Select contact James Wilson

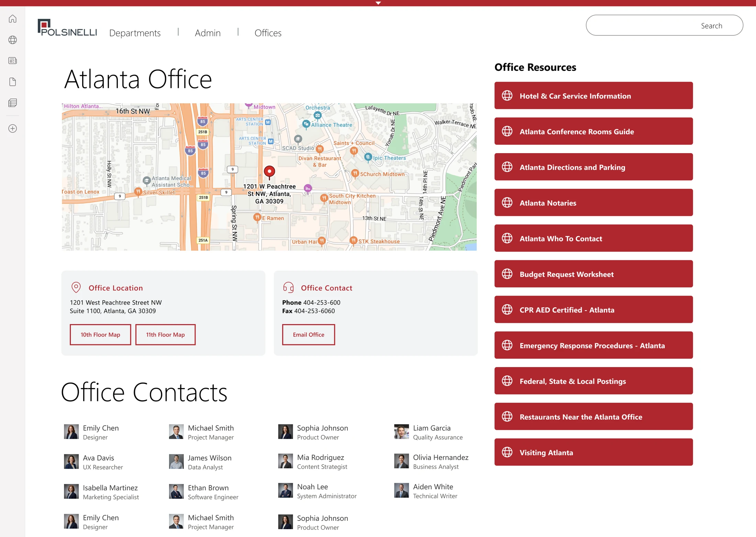click(x=200, y=462)
